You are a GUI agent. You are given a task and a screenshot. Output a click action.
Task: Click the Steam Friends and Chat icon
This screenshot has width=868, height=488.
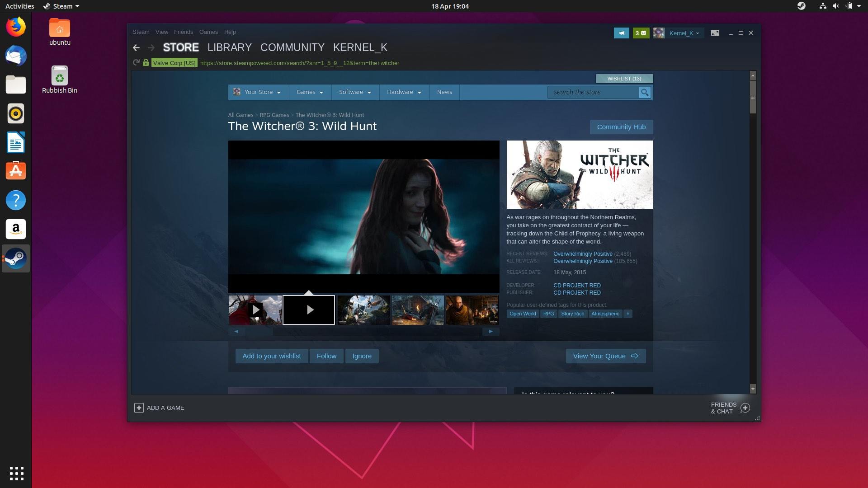[745, 408]
